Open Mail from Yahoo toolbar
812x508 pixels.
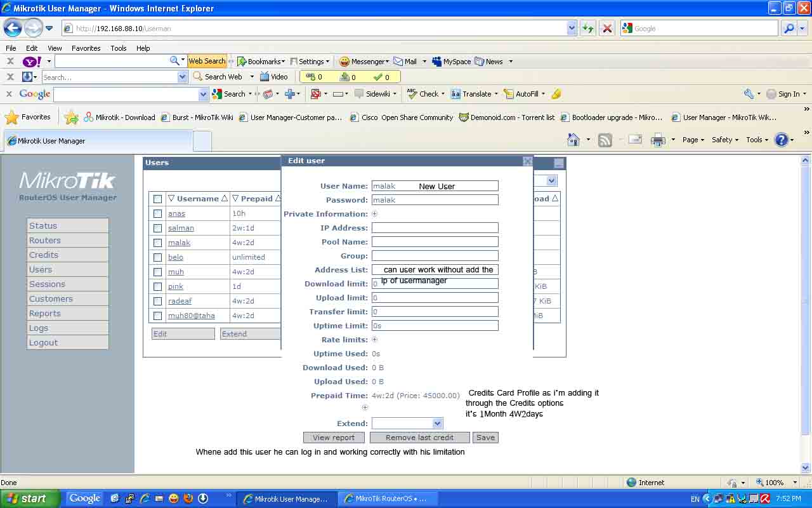click(405, 62)
